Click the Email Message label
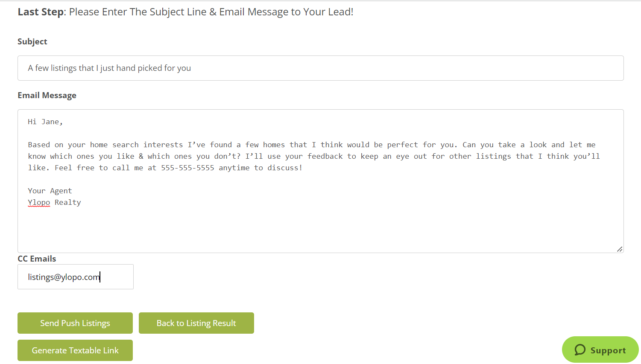Screen dimensions: 641x364 [x=47, y=95]
